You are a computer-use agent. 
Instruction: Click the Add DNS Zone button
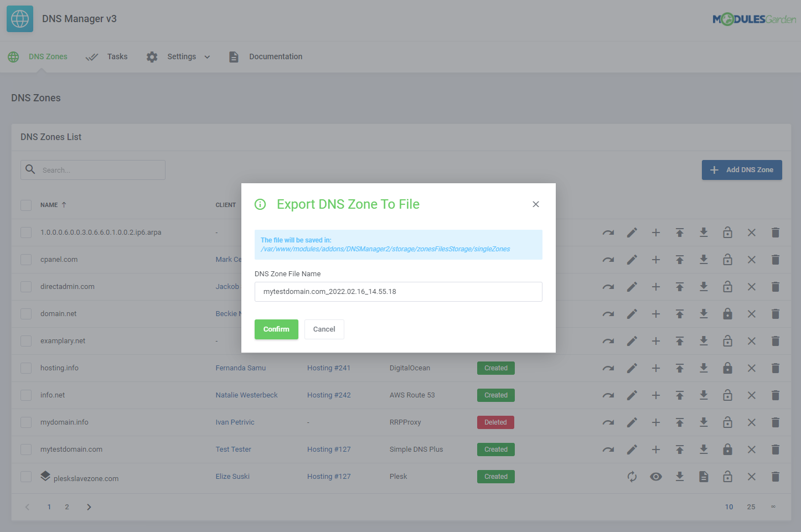click(x=742, y=170)
